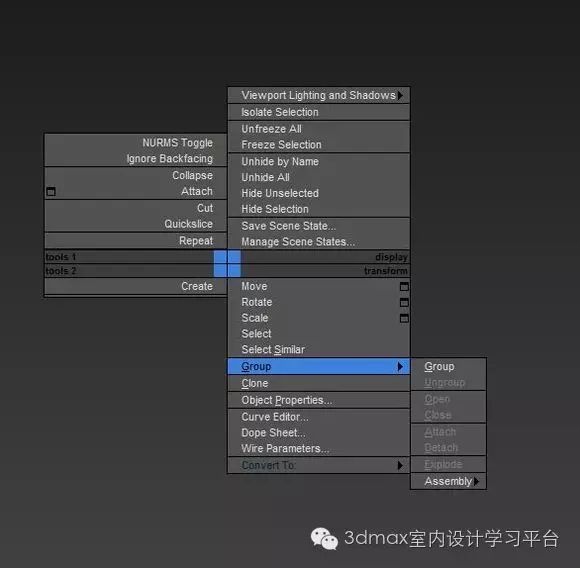Click Explode in the Group submenu
Image resolution: width=580 pixels, height=568 pixels.
(448, 464)
